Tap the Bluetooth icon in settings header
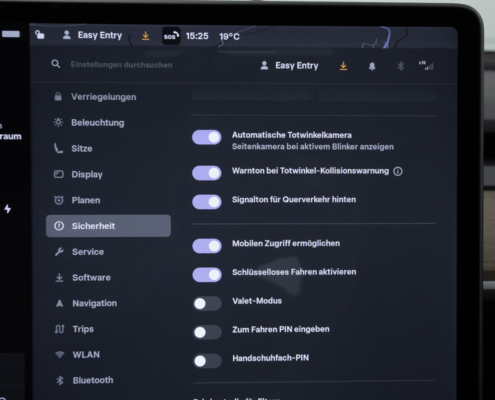Screen dimensions: 495x400 pos(400,66)
